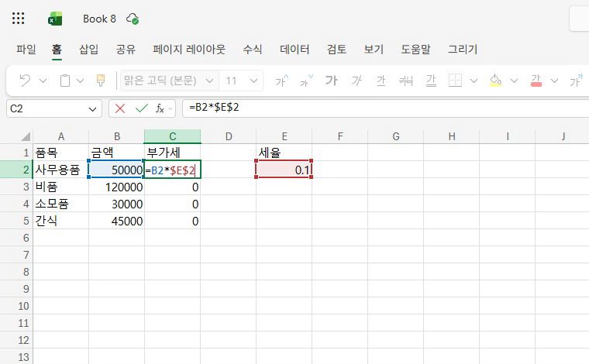Select cell B2 with value 50000
This screenshot has height=364, width=589.
tap(116, 170)
